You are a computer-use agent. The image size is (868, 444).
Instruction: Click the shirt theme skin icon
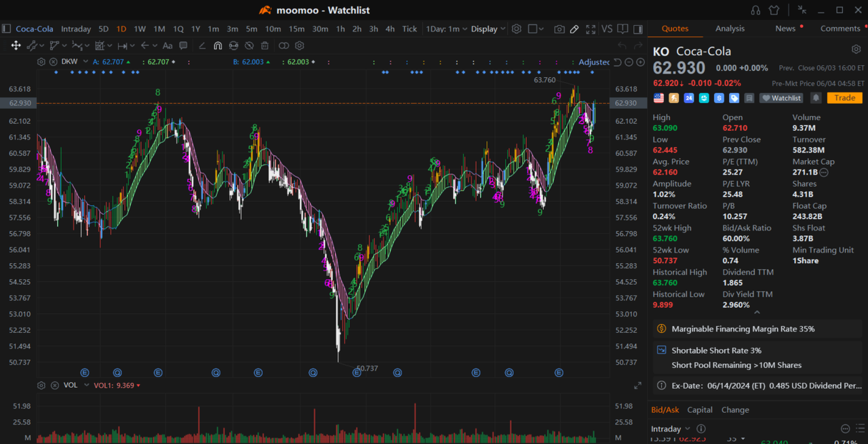click(x=774, y=10)
